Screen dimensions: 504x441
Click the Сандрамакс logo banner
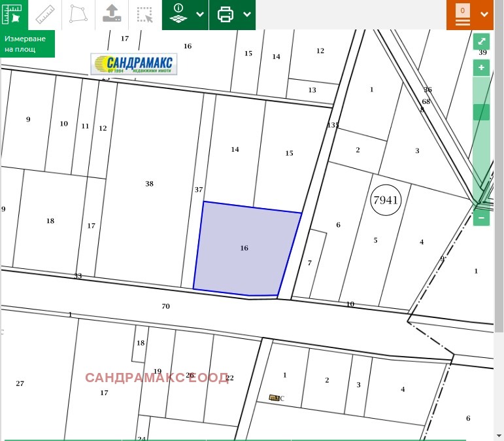tap(134, 64)
